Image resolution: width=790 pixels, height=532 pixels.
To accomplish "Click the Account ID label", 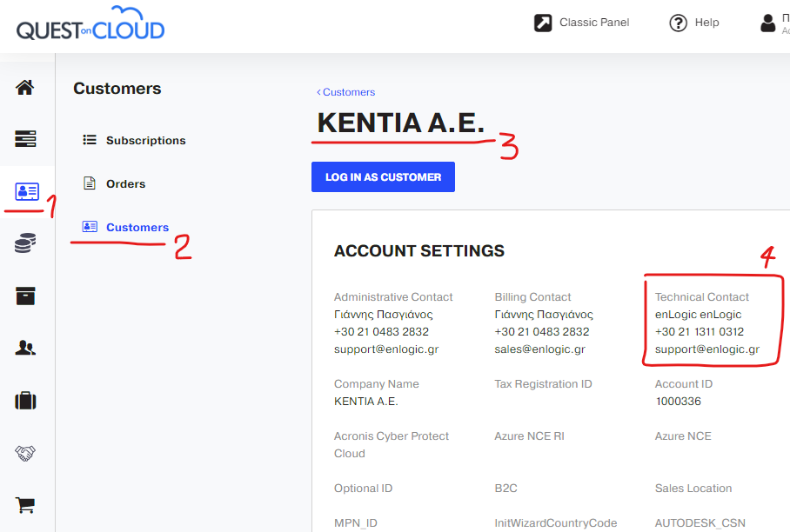I will click(x=684, y=384).
